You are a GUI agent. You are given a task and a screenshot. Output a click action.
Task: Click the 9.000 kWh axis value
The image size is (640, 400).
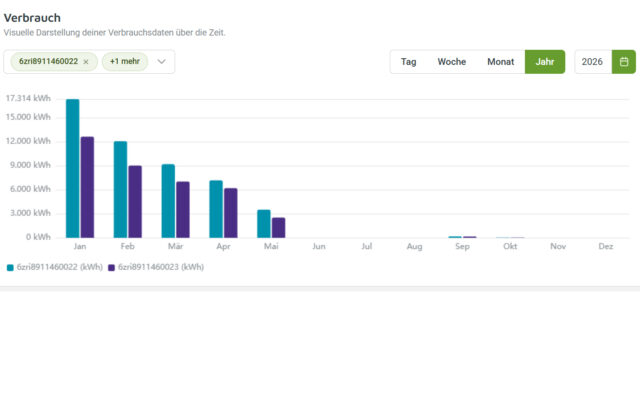(30, 165)
